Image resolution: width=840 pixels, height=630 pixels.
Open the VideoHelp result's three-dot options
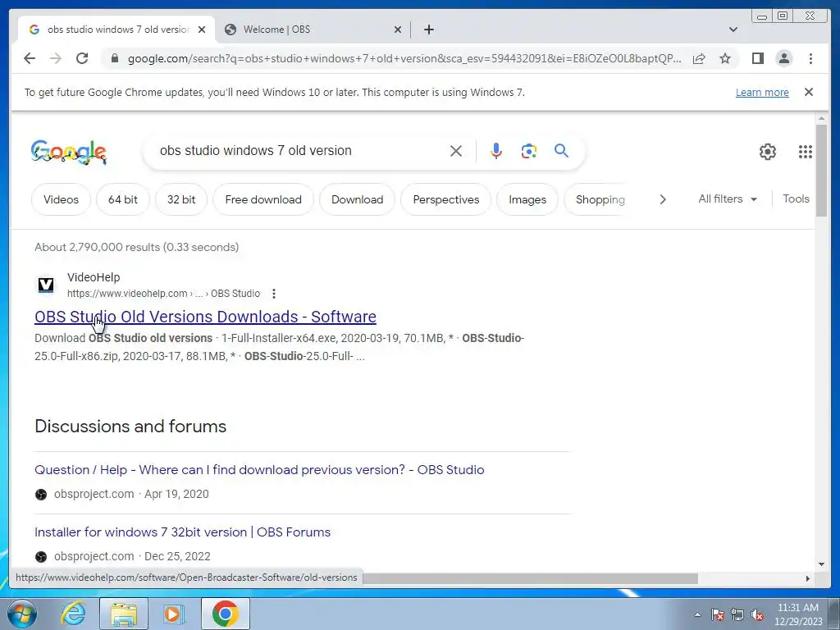pos(274,294)
